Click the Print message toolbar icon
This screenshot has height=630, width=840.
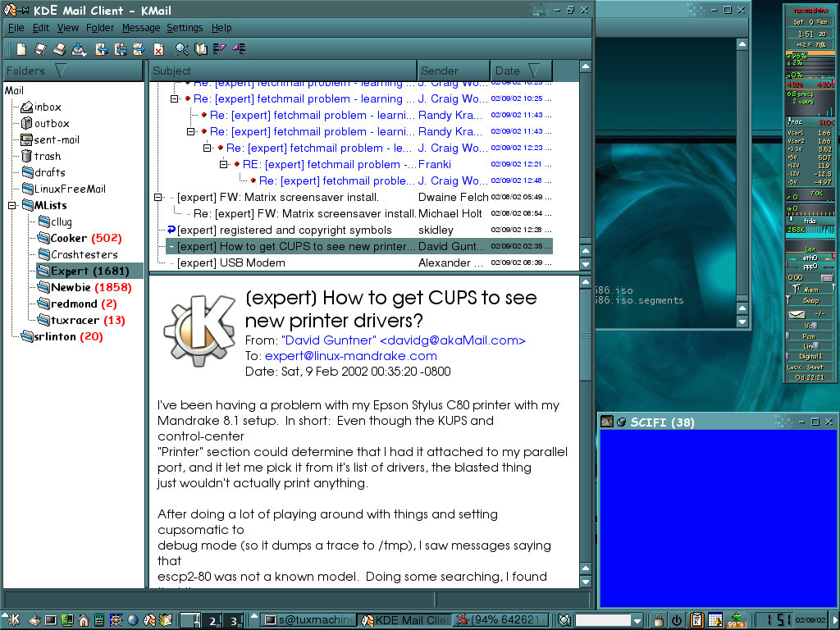pos(59,49)
